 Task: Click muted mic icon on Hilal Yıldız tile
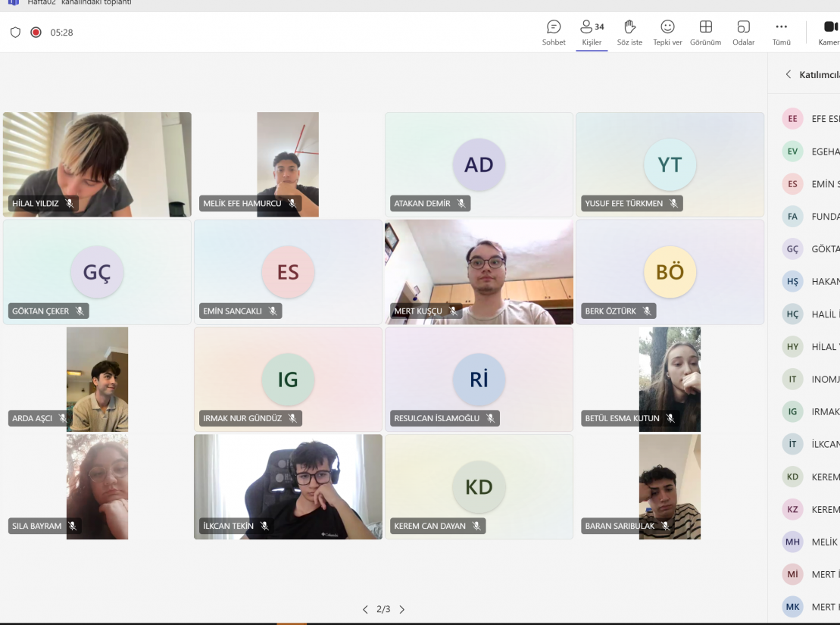click(70, 204)
